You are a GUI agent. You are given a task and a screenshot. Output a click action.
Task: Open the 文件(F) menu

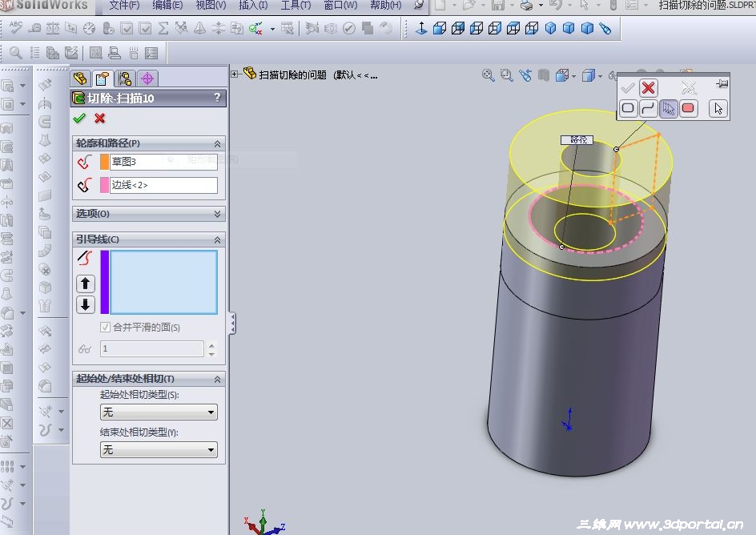pos(124,6)
